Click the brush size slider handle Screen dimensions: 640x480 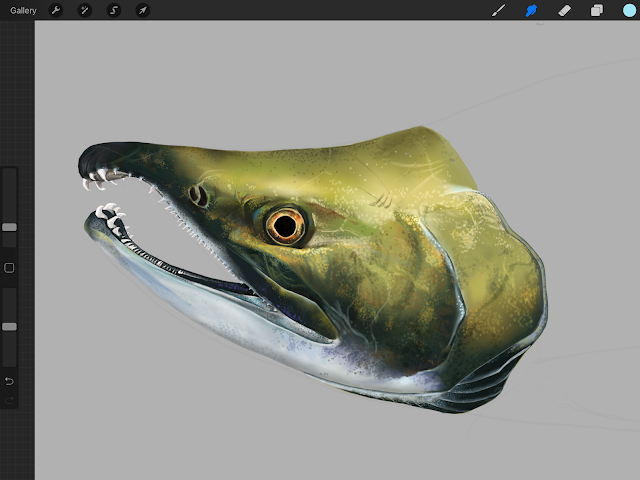tap(9, 227)
